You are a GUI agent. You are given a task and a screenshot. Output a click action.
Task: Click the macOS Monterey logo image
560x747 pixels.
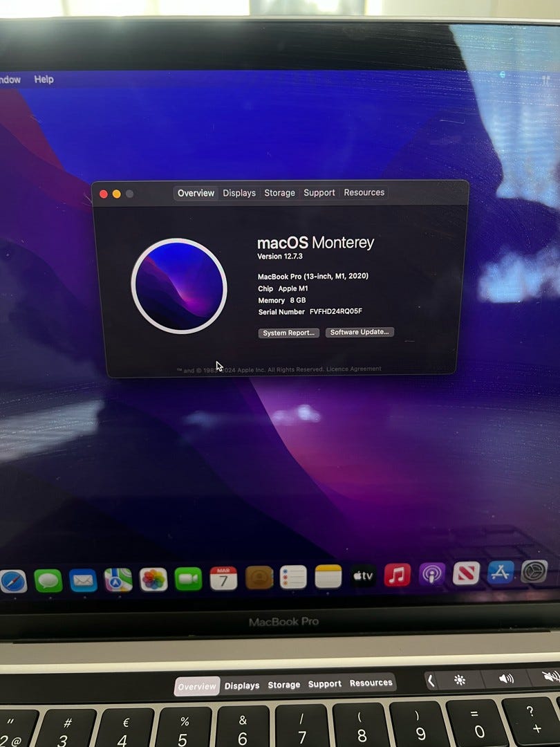[x=179, y=286]
